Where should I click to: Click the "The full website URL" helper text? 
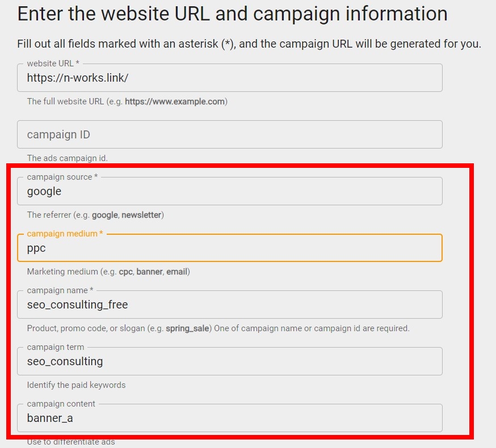(127, 102)
